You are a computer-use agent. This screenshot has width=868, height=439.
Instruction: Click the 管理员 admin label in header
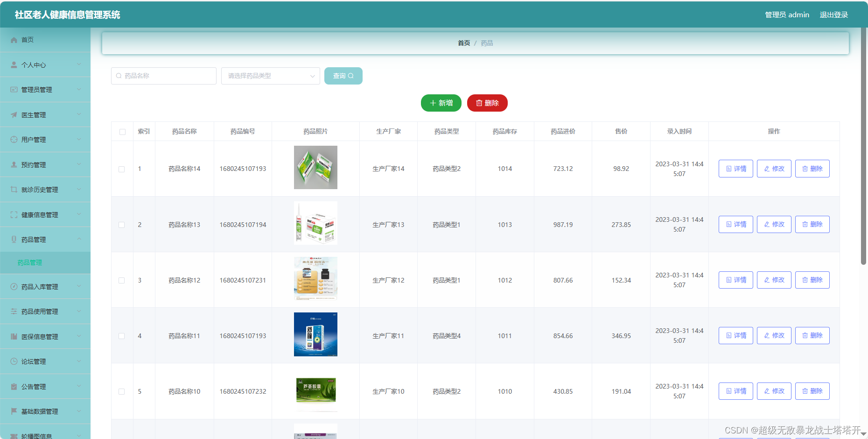pos(787,15)
